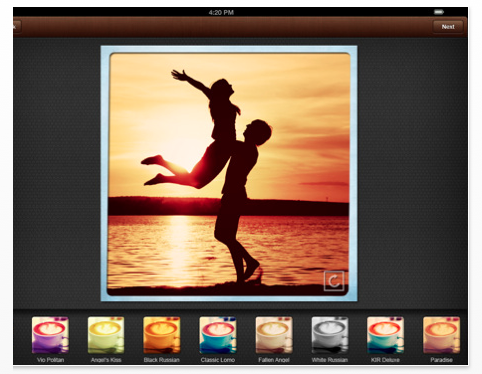The width and height of the screenshot is (482, 374).
Task: Tap the 'Fallen Angel' label text
Action: click(x=274, y=360)
